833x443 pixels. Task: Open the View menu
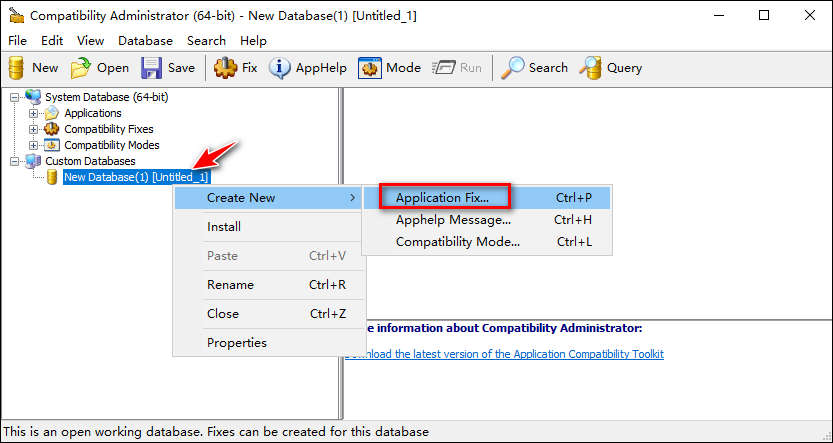pyautogui.click(x=90, y=41)
